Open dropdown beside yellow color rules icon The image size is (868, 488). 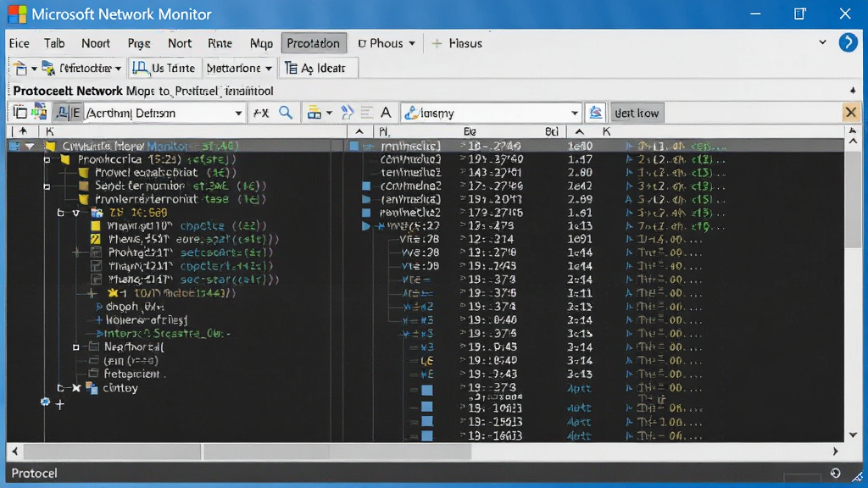pyautogui.click(x=329, y=113)
